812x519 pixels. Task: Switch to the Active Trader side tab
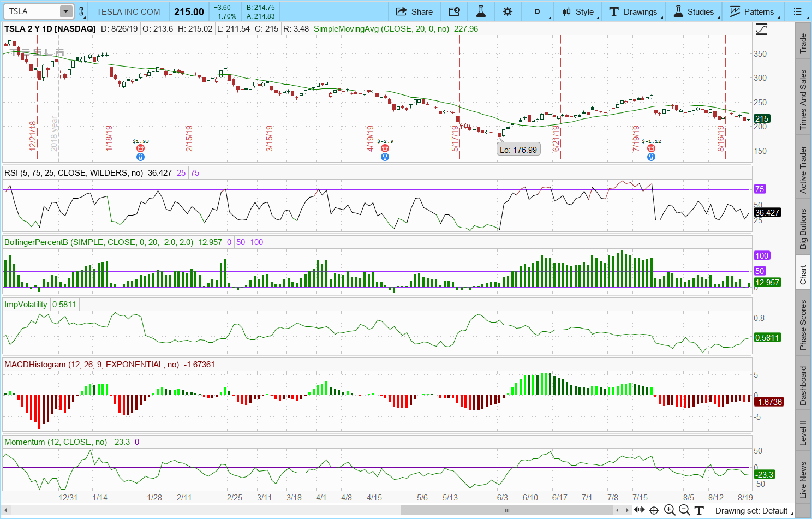[x=803, y=169]
